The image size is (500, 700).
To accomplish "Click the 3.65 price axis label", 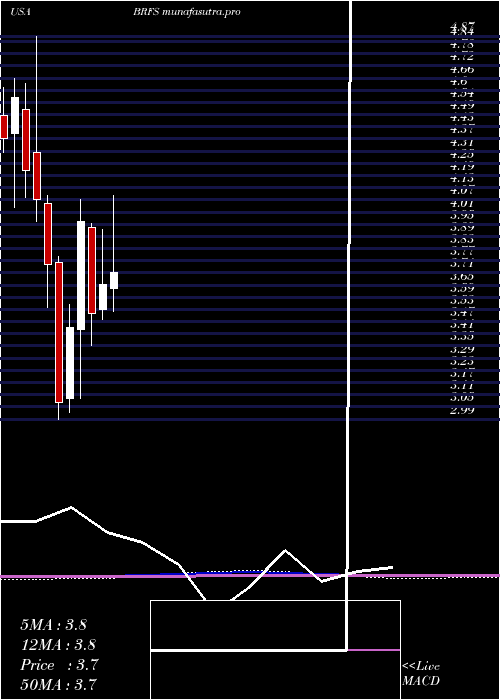I will point(462,276).
